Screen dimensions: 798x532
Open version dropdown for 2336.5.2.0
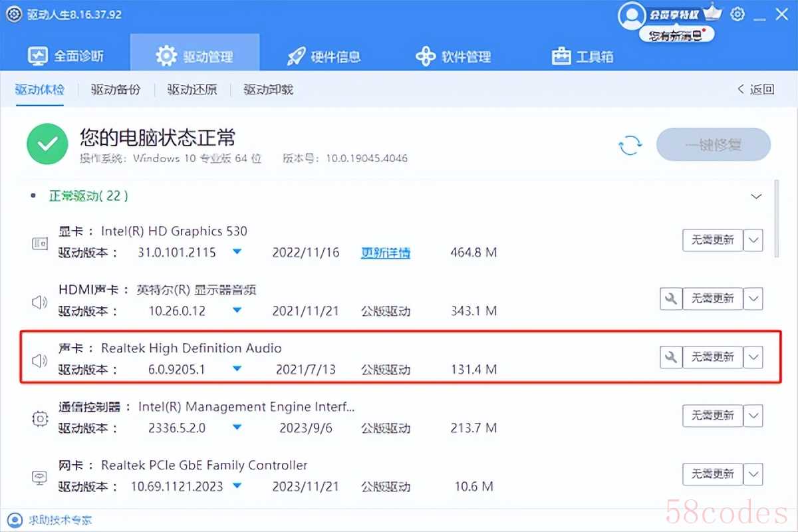click(x=237, y=428)
